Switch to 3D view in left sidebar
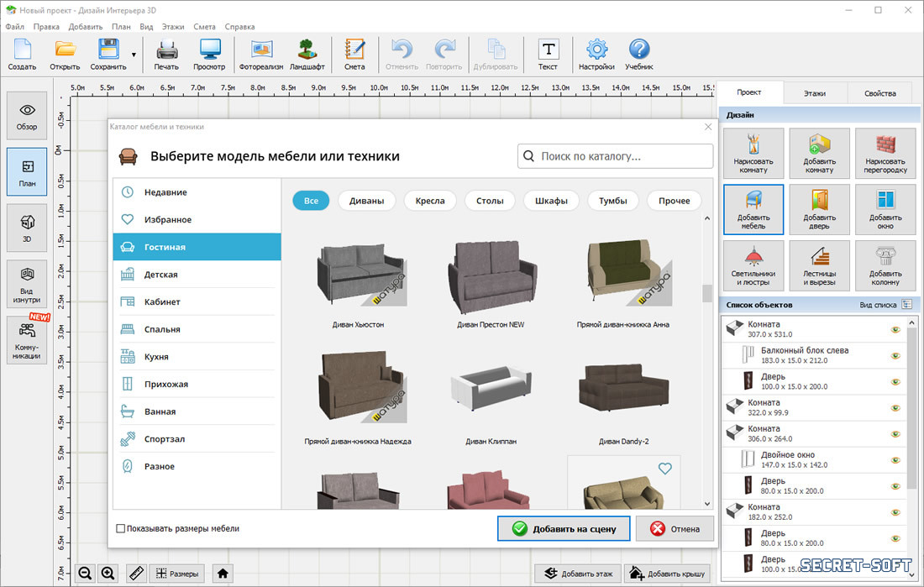The width and height of the screenshot is (924, 587). coord(27,228)
